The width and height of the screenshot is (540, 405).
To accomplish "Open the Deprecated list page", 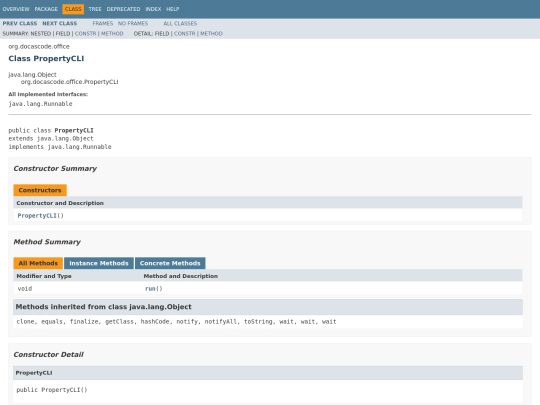I will [123, 9].
